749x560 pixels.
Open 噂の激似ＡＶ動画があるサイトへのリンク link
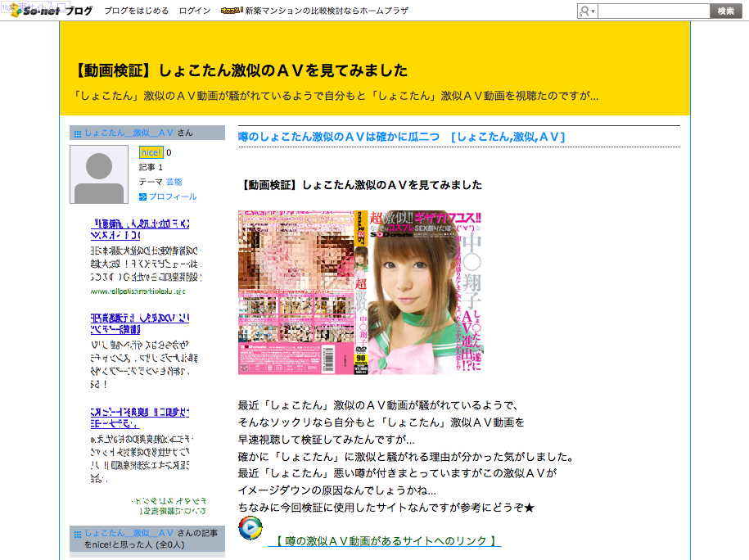(385, 541)
